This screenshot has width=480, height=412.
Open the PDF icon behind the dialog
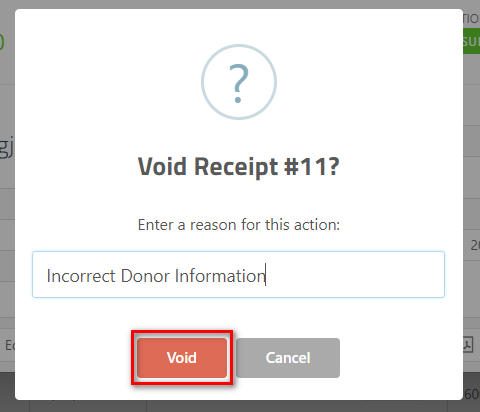tap(468, 345)
